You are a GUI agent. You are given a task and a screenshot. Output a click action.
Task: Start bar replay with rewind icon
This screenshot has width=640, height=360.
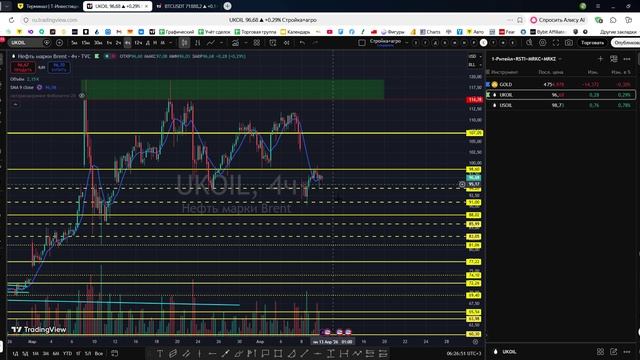pos(287,43)
